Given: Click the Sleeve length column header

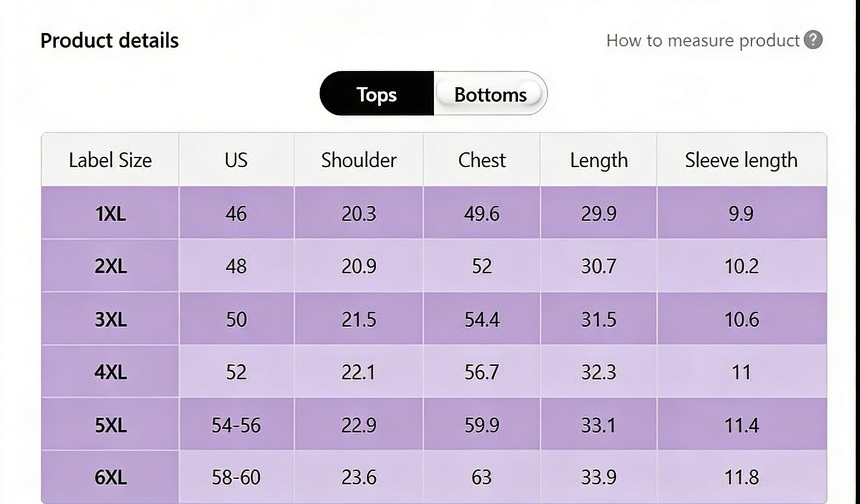Looking at the screenshot, I should 741,160.
